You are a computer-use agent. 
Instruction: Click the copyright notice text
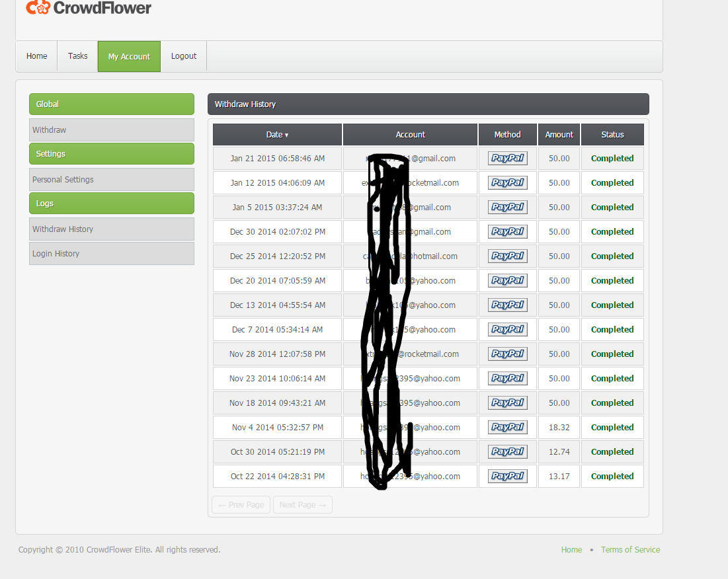119,550
